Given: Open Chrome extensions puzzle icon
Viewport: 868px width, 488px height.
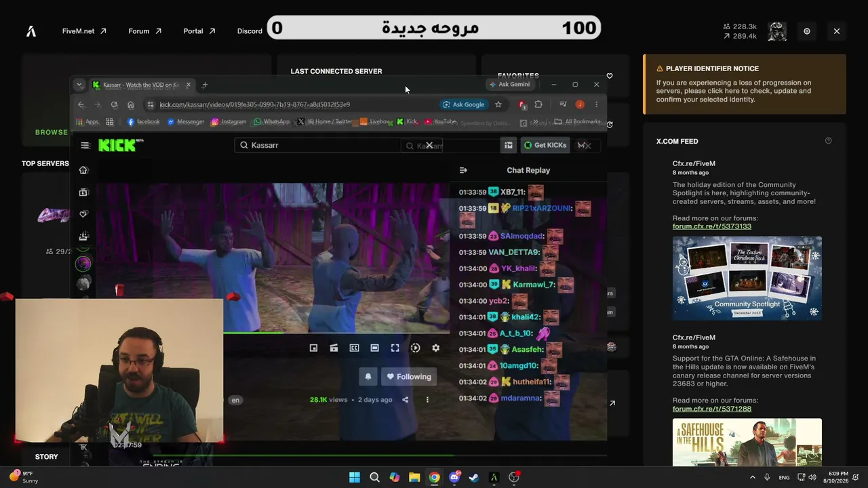Looking at the screenshot, I should click(x=538, y=104).
